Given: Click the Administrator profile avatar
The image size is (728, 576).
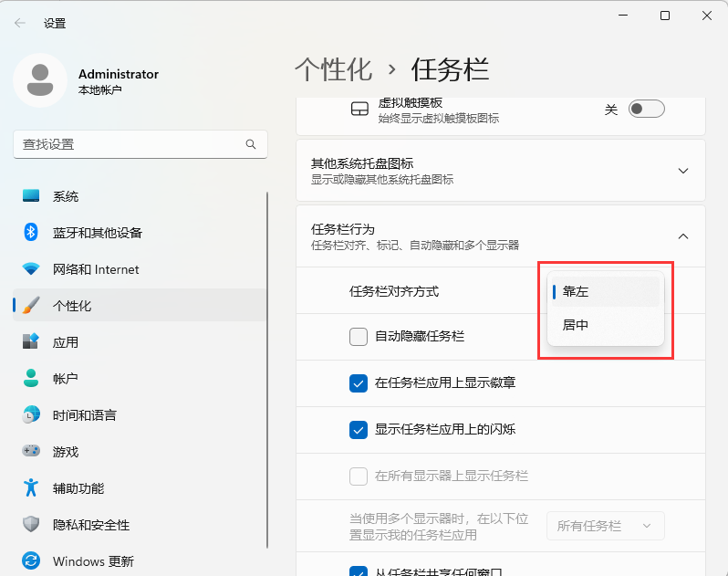Looking at the screenshot, I should tap(40, 80).
